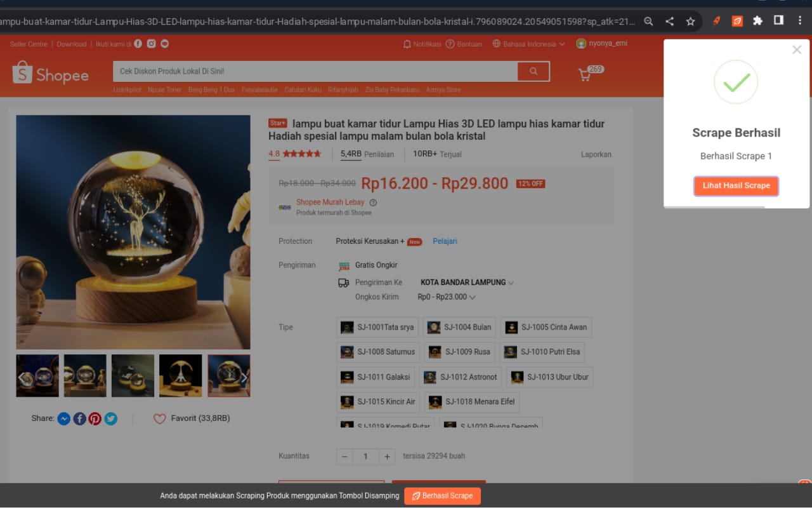
Task: Select the SJ-1001Tata srya variant
Action: coord(377,327)
